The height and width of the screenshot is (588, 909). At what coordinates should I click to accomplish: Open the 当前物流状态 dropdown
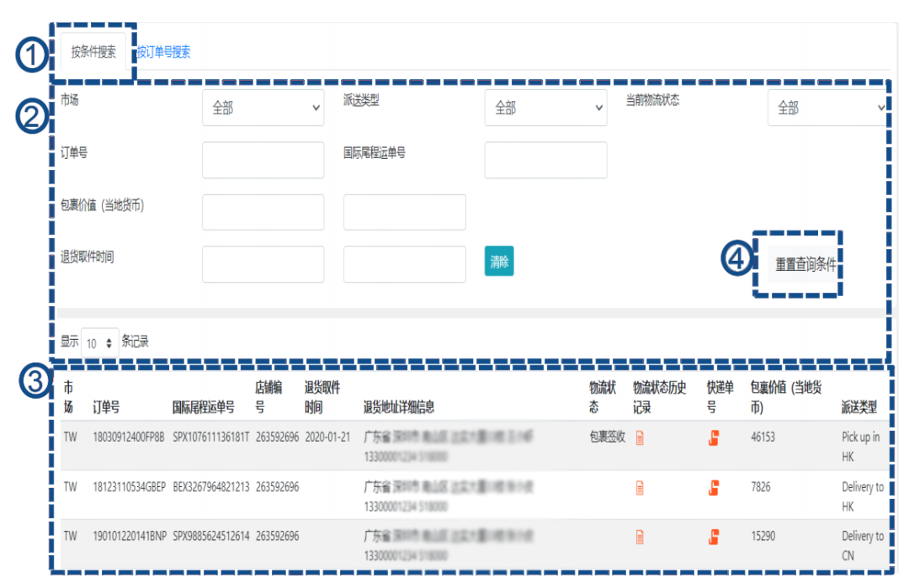(827, 108)
